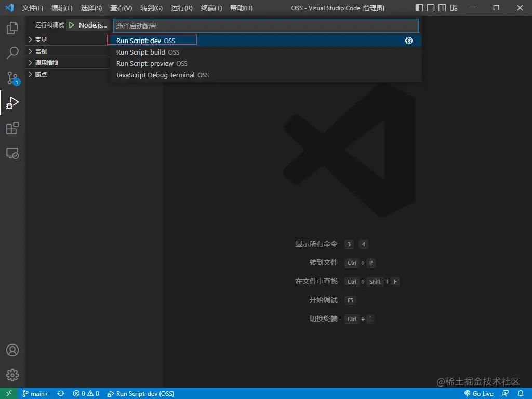Click main+ git branch in status bar
532x399 pixels.
point(35,394)
